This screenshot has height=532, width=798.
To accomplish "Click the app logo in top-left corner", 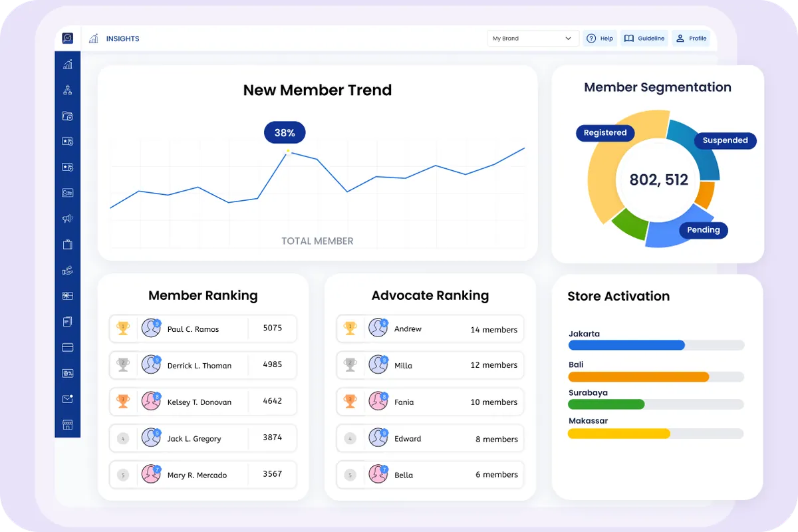I will click(x=67, y=39).
